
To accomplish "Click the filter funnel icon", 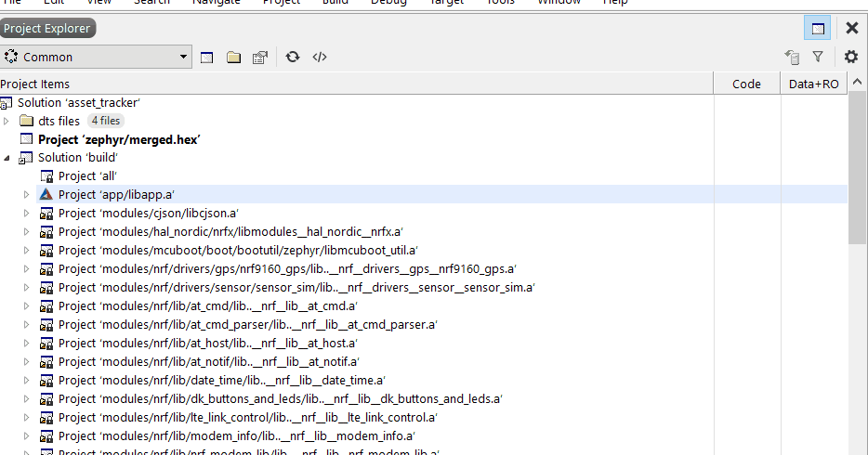I will tap(818, 57).
